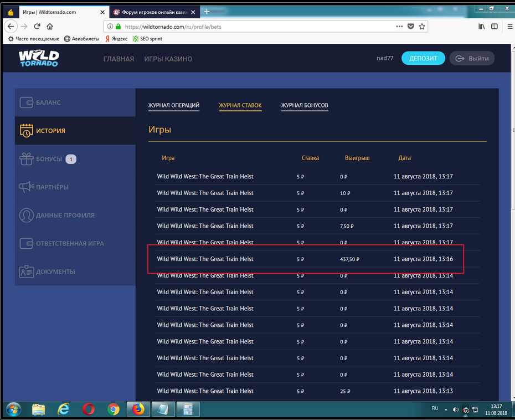The height and width of the screenshot is (420, 515).
Task: Click the Депозит button
Action: tap(423, 58)
